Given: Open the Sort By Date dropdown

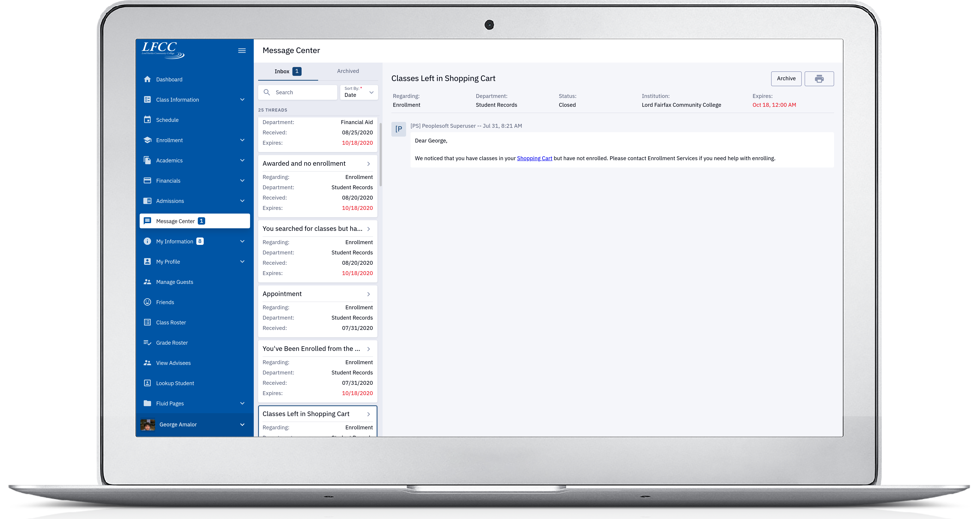Looking at the screenshot, I should click(x=359, y=92).
